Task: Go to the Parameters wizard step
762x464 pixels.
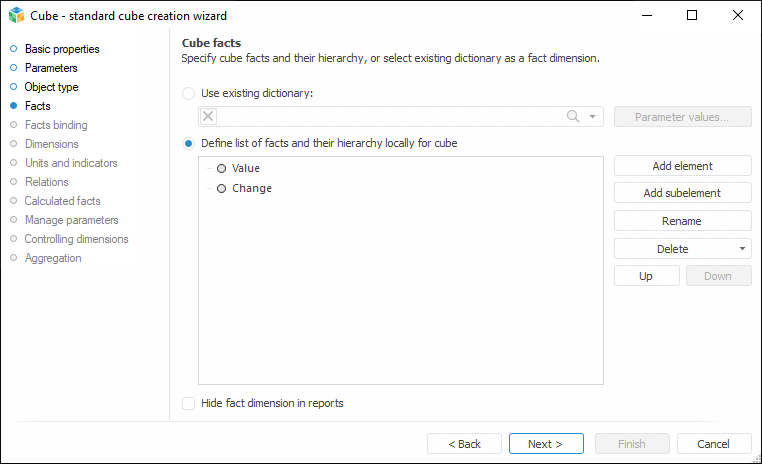Action: coord(51,68)
